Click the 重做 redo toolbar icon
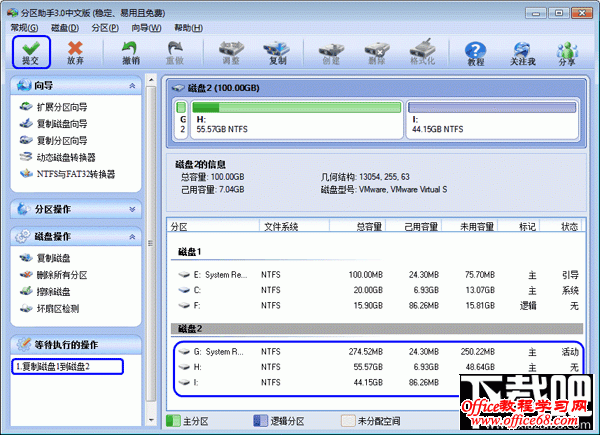 coord(175,52)
